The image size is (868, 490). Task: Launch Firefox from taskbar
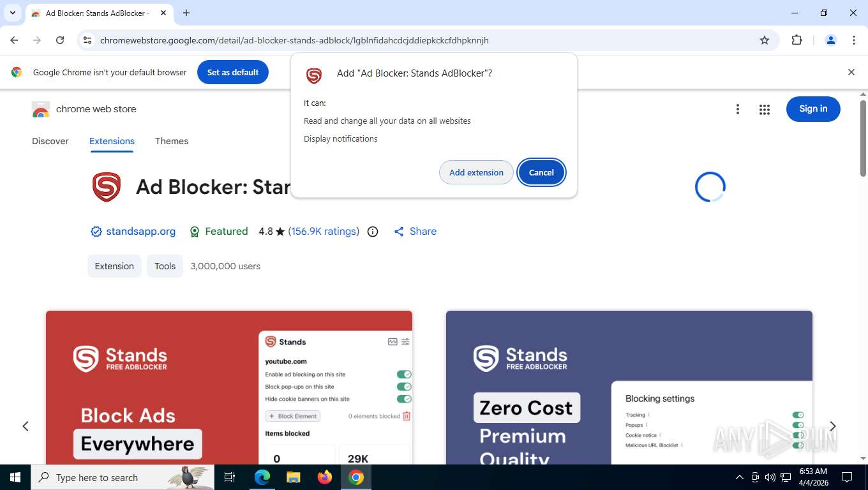[x=325, y=477]
